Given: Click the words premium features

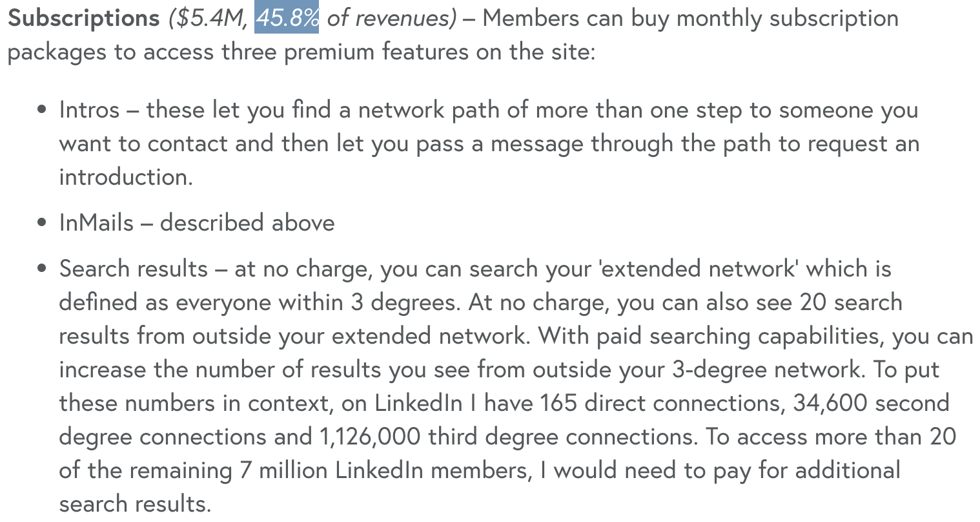Looking at the screenshot, I should pyautogui.click(x=376, y=52).
